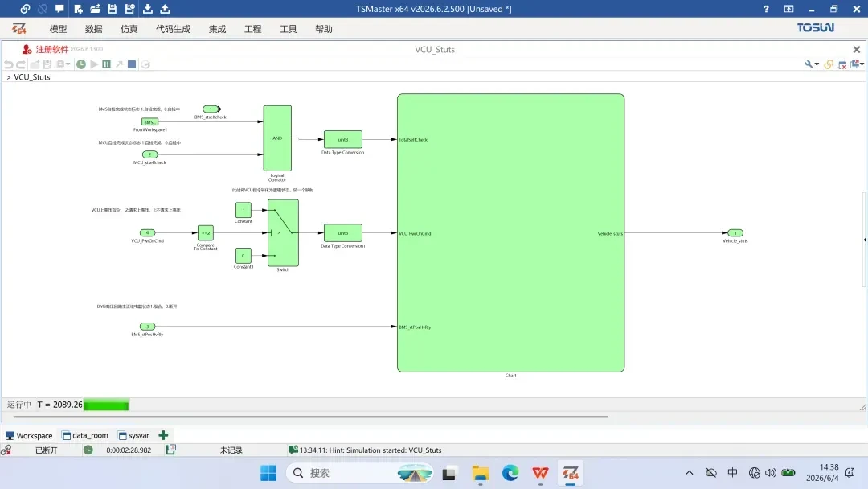The width and height of the screenshot is (868, 489).
Task: Select the Vehicle_stuts output port
Action: [x=735, y=232]
